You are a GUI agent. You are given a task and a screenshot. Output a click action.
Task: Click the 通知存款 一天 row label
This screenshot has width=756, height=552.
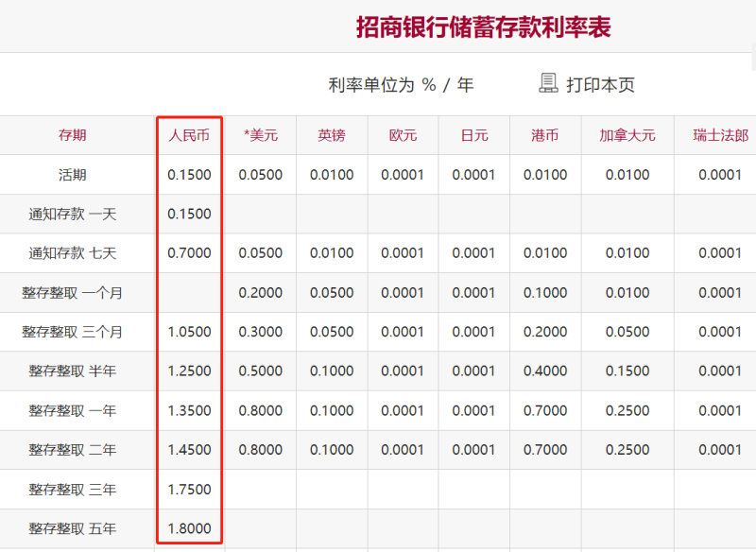tap(72, 215)
